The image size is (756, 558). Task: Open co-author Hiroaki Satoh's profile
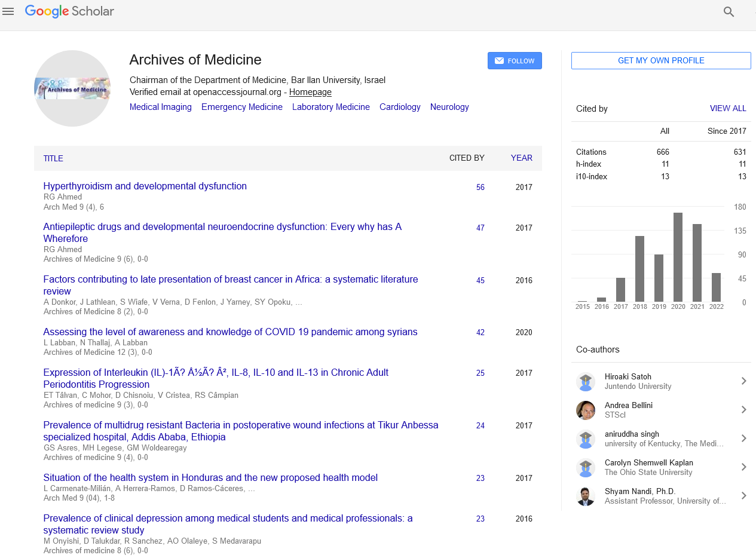(628, 377)
